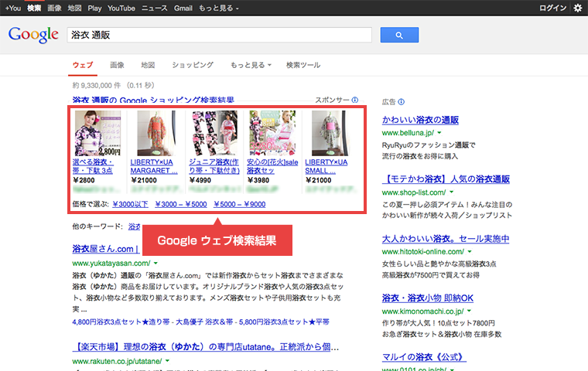Image resolution: width=588 pixels, height=371 pixels.
Task: Open thumbnail above LIBERTY×UA MARGARET
Action: click(x=156, y=133)
